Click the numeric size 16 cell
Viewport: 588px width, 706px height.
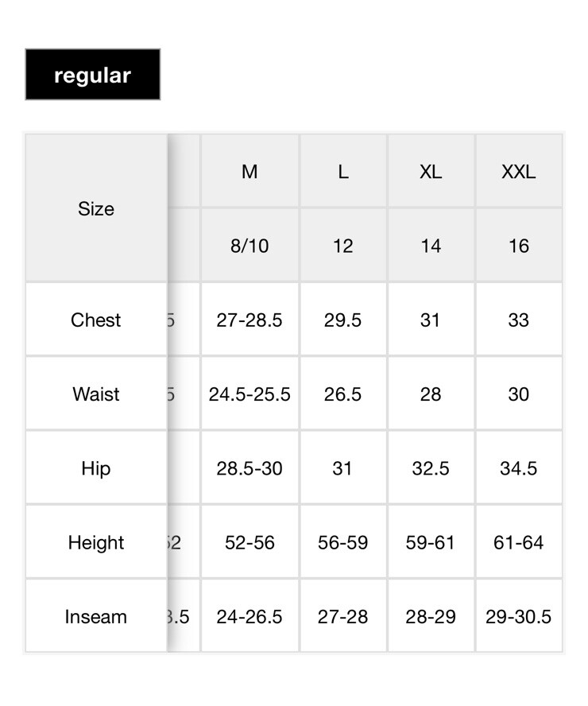click(519, 246)
